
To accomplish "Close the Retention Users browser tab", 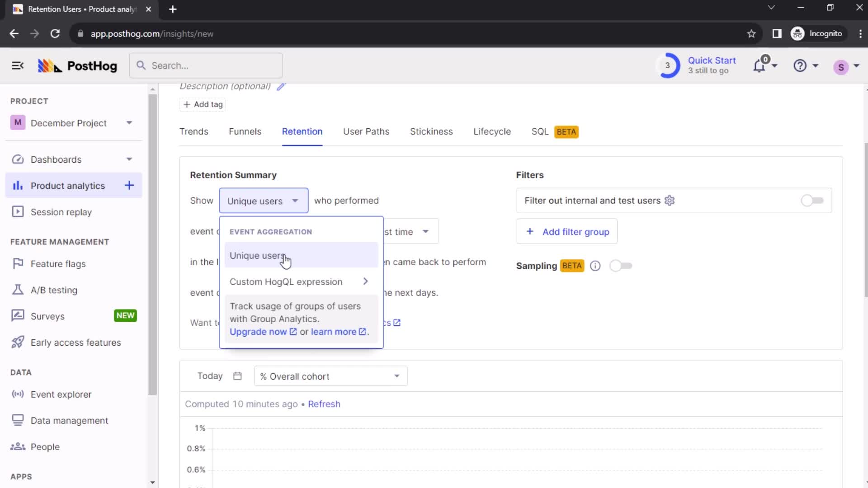I will (x=148, y=9).
